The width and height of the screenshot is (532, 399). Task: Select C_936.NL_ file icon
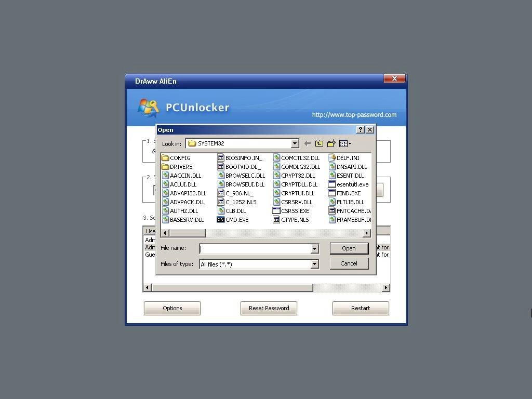[221, 193]
